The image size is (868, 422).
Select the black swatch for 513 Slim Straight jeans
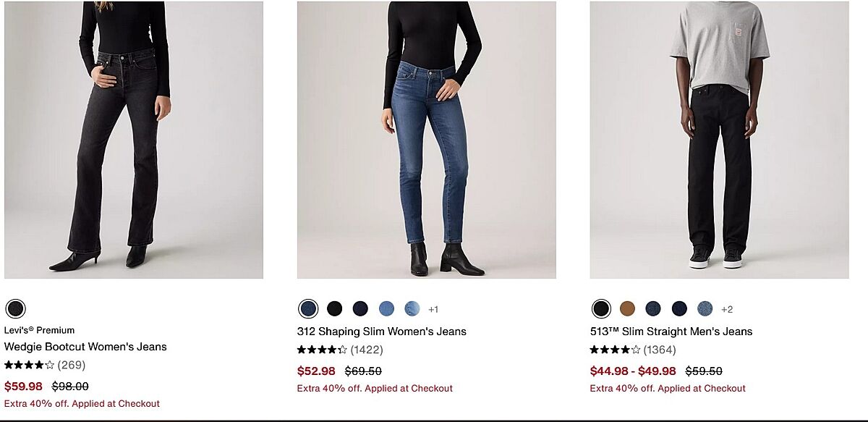coord(601,309)
